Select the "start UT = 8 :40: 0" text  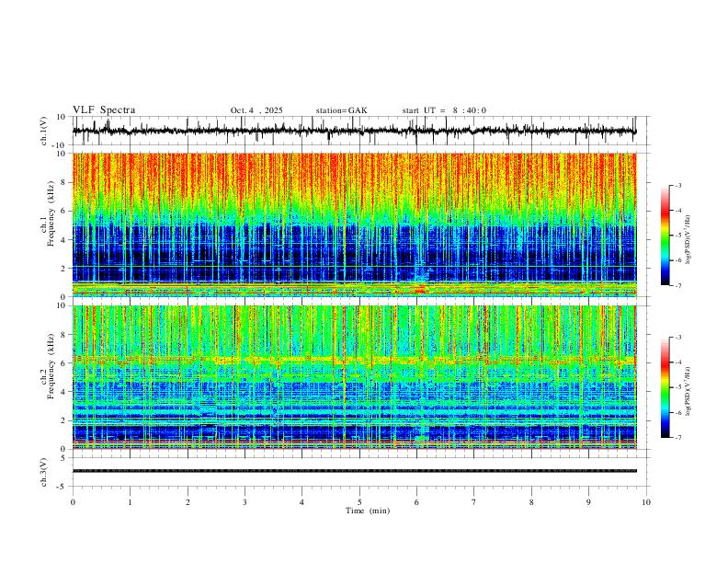click(444, 110)
